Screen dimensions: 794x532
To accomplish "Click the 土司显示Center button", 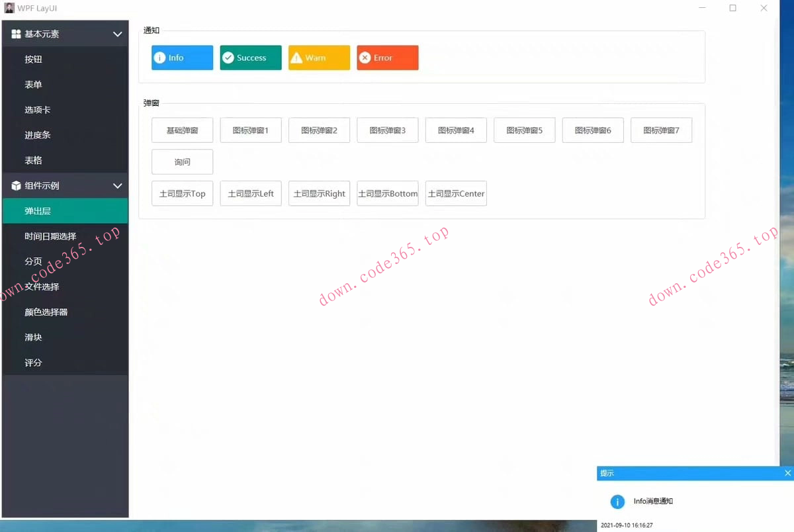I will [x=456, y=193].
